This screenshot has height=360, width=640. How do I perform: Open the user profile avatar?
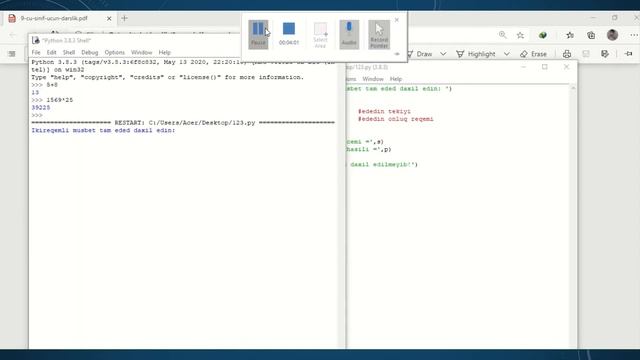tap(612, 35)
